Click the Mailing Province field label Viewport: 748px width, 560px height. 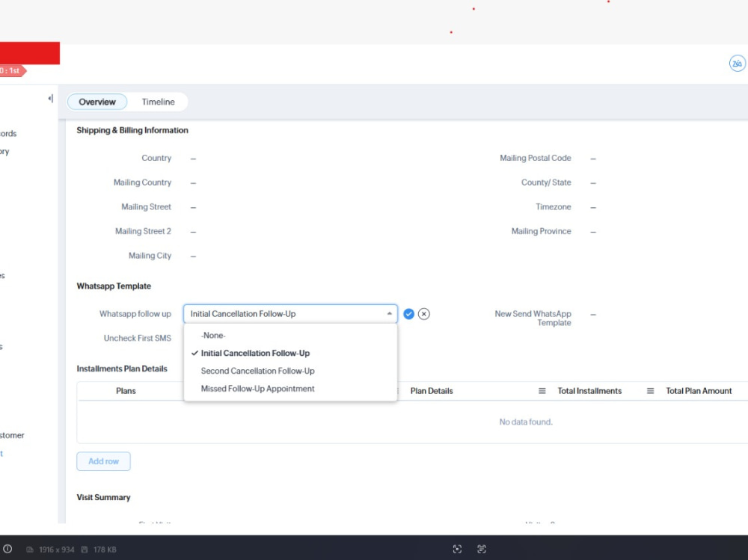coord(541,231)
